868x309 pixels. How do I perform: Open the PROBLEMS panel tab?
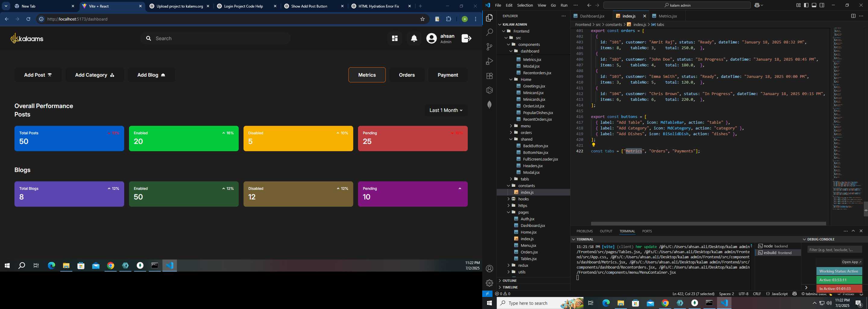pyautogui.click(x=584, y=231)
